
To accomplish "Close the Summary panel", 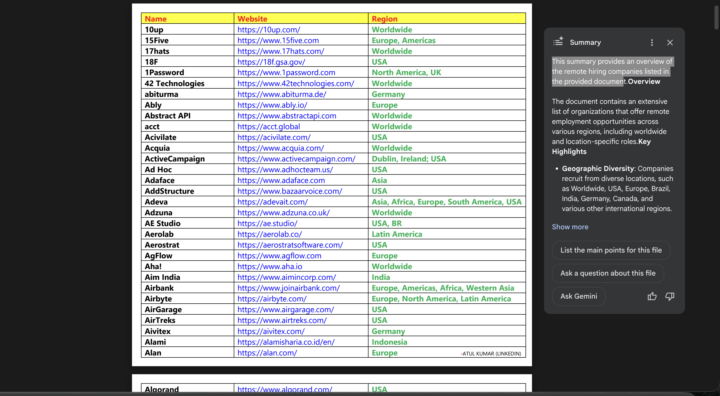I will [670, 43].
